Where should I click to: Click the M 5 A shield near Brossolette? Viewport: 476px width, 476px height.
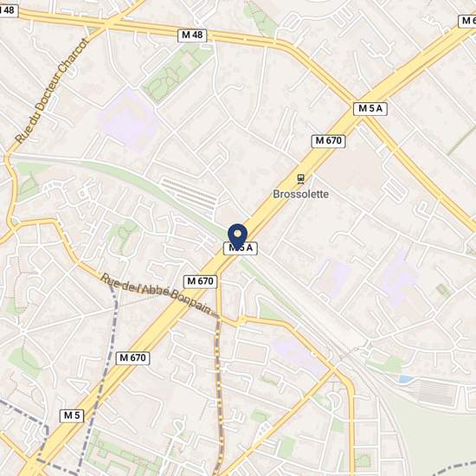point(370,109)
